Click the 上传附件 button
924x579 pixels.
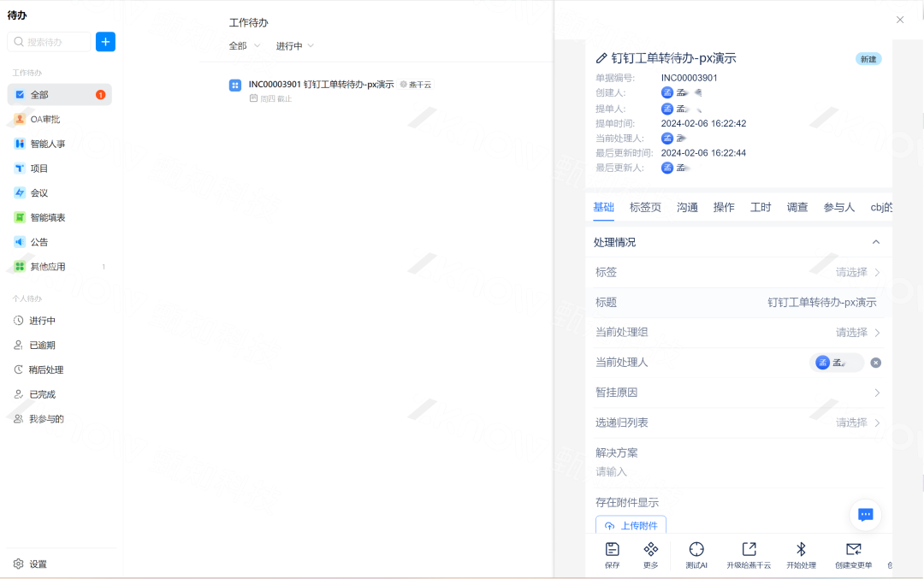[631, 525]
